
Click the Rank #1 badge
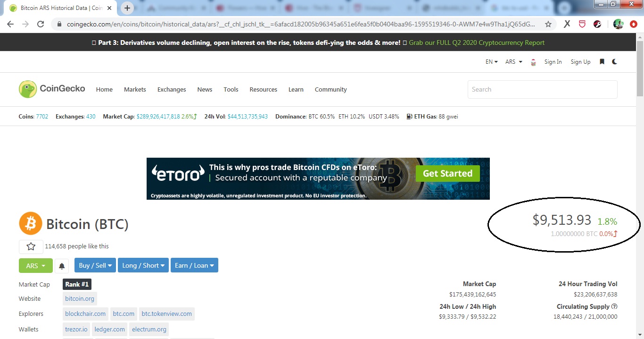tap(77, 284)
